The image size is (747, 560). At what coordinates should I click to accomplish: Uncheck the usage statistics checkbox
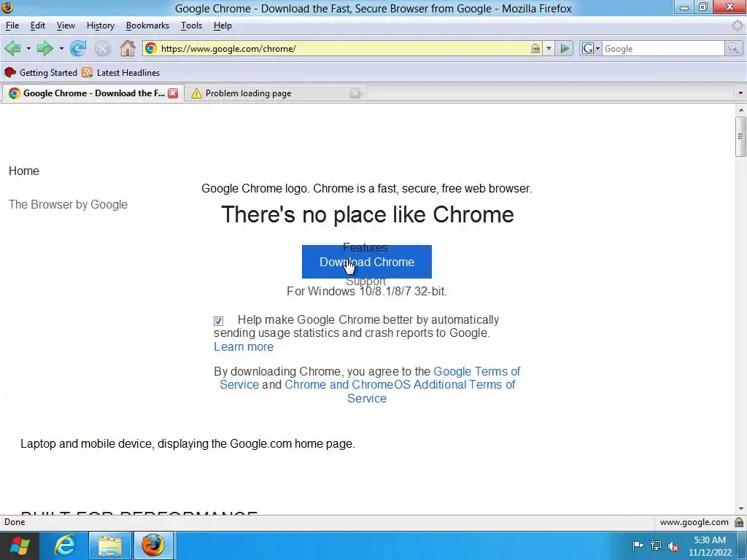[218, 321]
